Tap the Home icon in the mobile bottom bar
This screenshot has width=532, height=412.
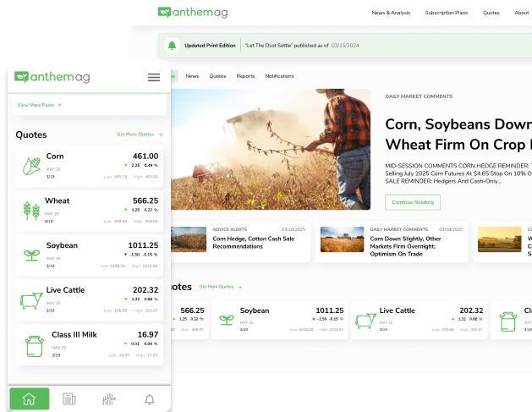coord(29,398)
